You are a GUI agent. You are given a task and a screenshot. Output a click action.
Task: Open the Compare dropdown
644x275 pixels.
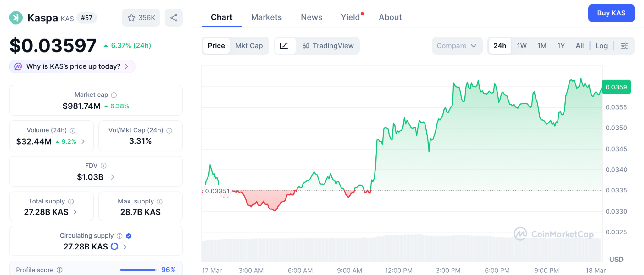click(x=457, y=46)
